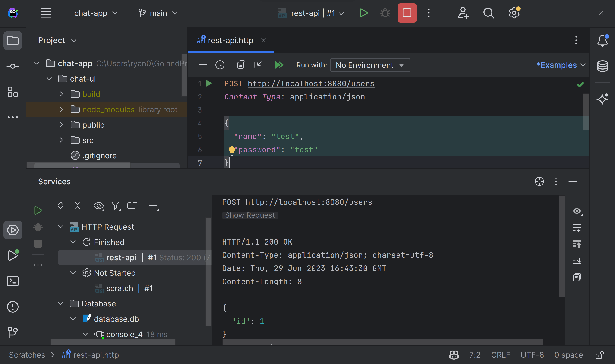615x364 pixels.
Task: Collapse the Database node in Services
Action: coord(61,304)
